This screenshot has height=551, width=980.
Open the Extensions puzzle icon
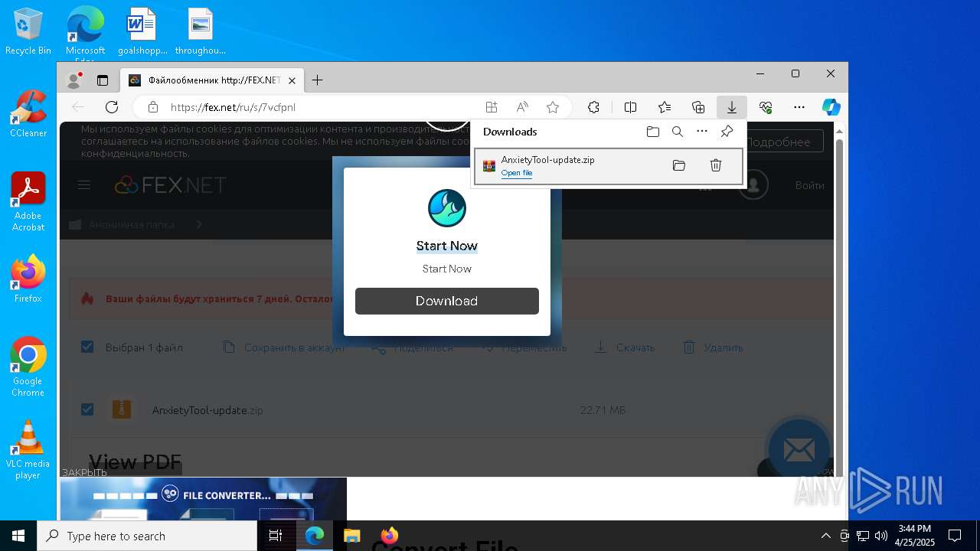click(x=593, y=107)
